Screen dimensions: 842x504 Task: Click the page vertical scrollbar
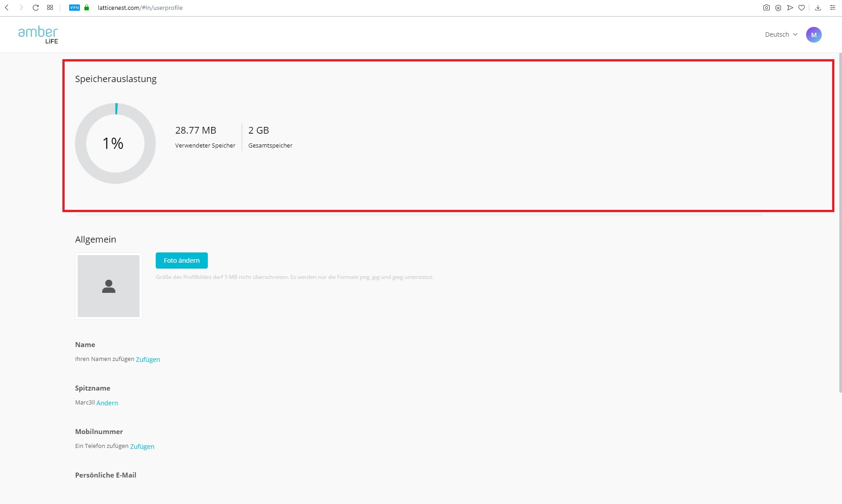pos(840,223)
